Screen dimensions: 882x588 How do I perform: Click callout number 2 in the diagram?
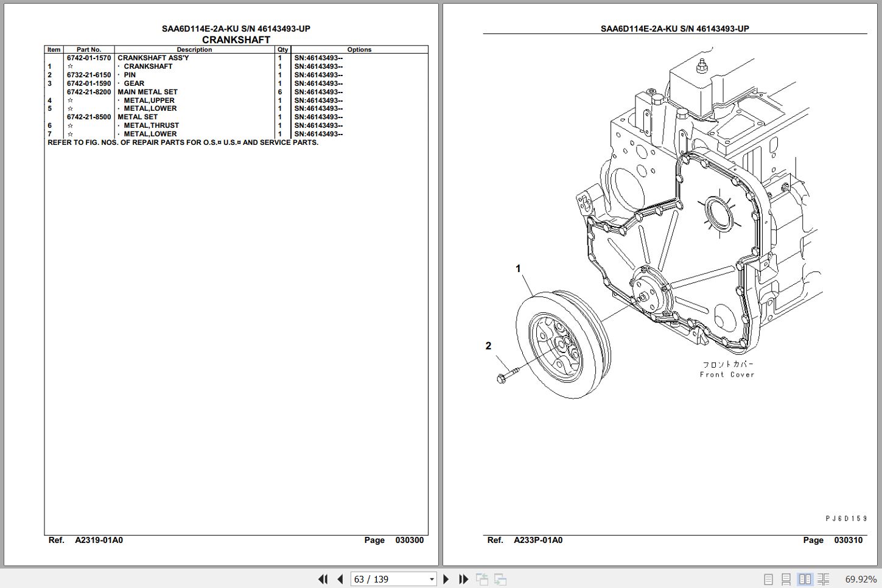[x=488, y=346]
